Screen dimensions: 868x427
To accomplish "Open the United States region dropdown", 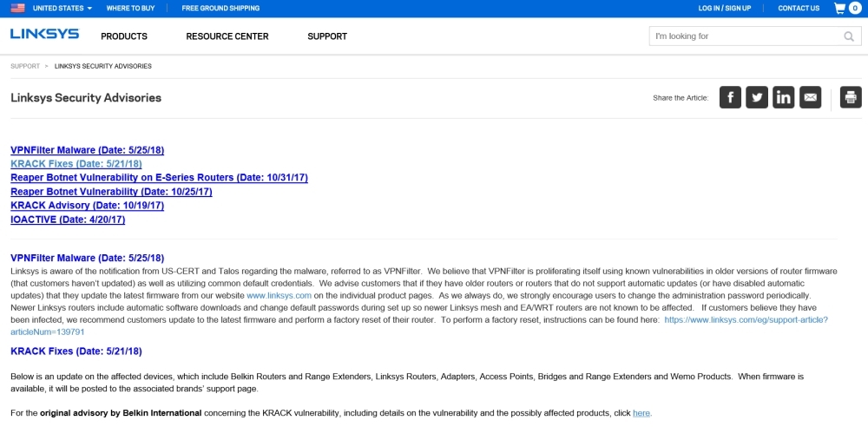I will pyautogui.click(x=62, y=9).
